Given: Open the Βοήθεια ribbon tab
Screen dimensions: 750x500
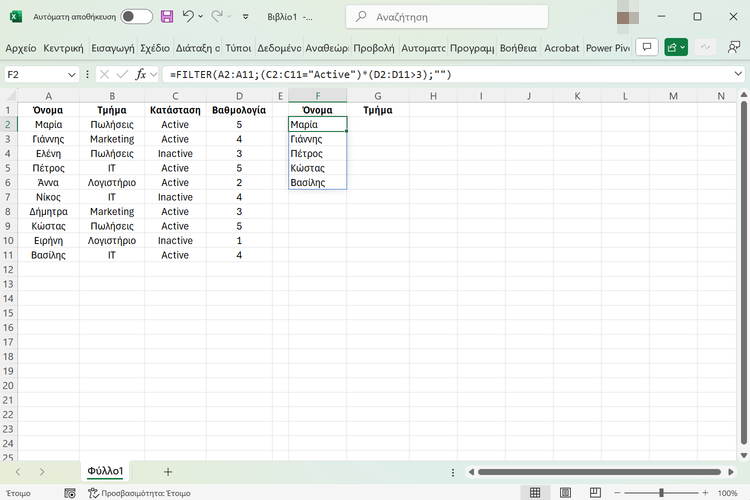Looking at the screenshot, I should click(518, 48).
